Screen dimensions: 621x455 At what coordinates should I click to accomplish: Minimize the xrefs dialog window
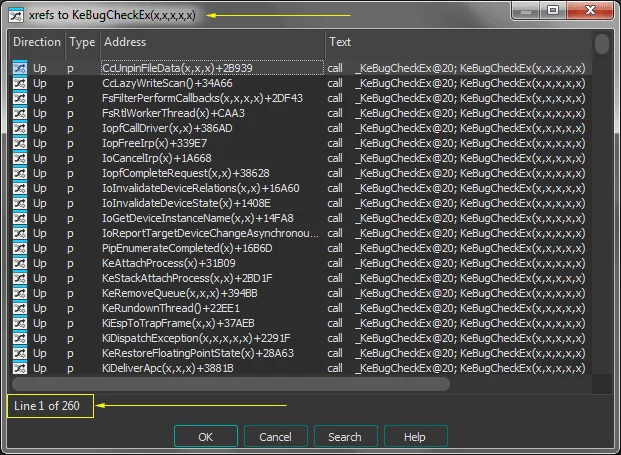point(526,10)
